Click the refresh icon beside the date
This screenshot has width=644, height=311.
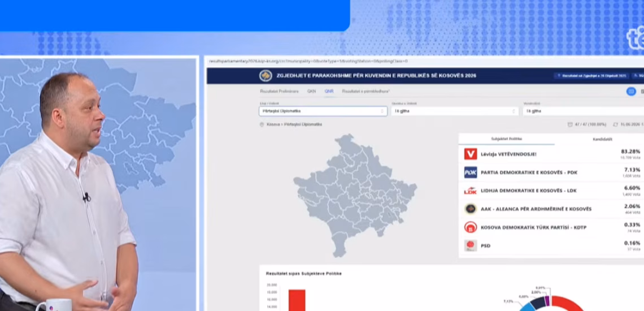pyautogui.click(x=615, y=124)
